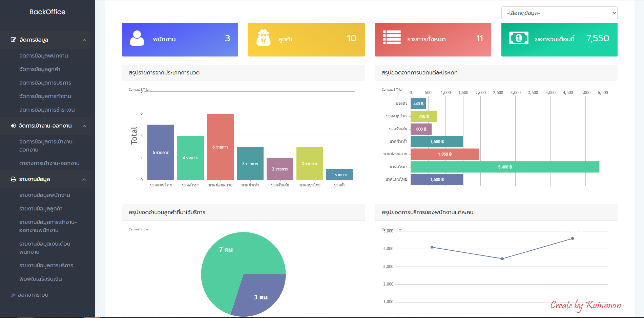This screenshot has height=318, width=644.
Task: Go to ตารางการเข้างาน-ออกงาน page
Action: pos(49,163)
